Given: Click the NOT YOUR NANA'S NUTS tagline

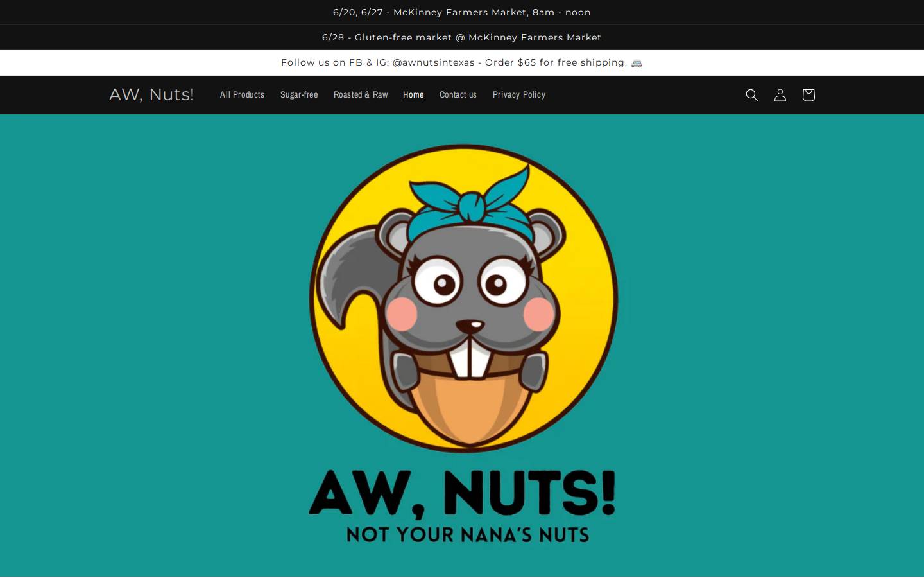Looking at the screenshot, I should point(468,534).
